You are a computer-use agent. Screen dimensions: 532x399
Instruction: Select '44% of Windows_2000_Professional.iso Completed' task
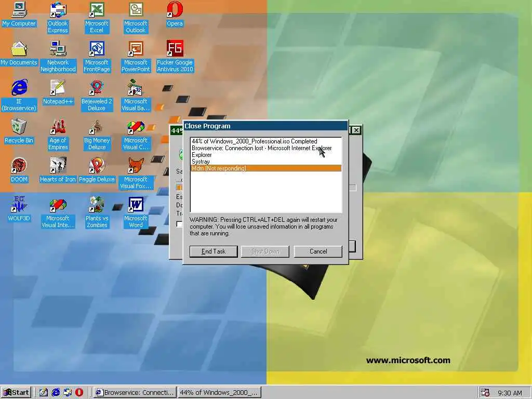coord(266,141)
